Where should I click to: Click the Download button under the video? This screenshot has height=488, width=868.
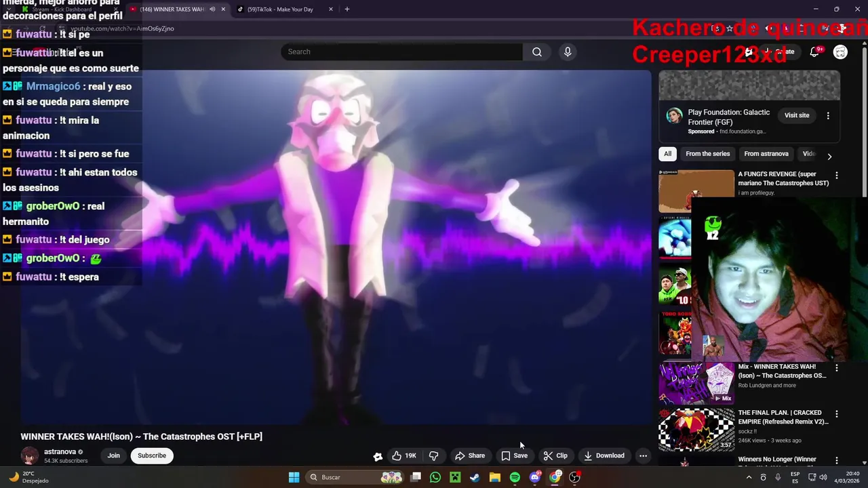click(604, 455)
